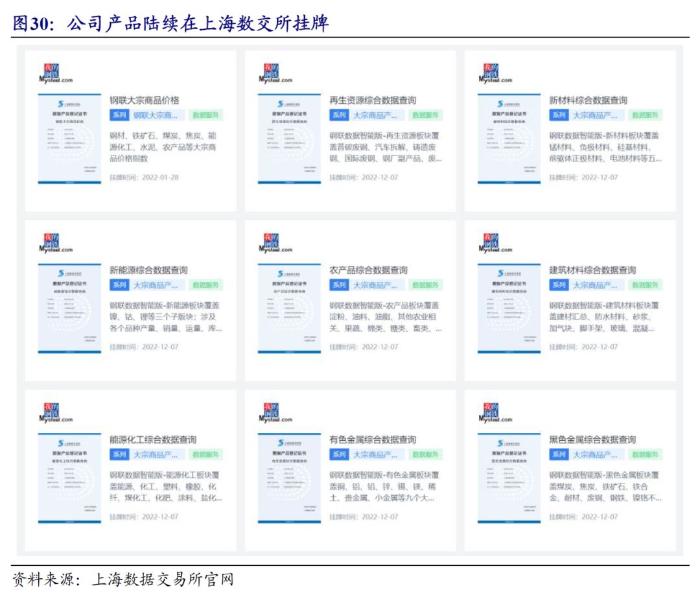This screenshot has width=700, height=597.
Task: Open certificate thumbnail for 黑色金属综合数据查询
Action: point(509,478)
